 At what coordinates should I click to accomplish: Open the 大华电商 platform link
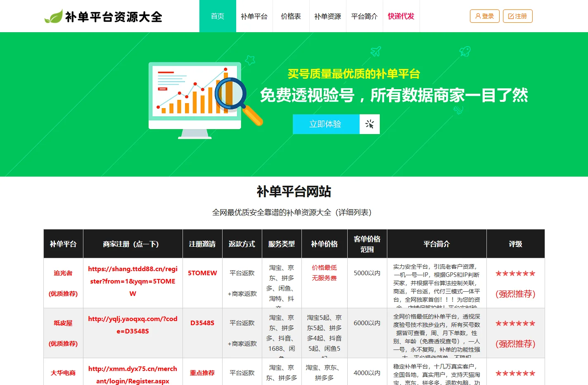(63, 373)
